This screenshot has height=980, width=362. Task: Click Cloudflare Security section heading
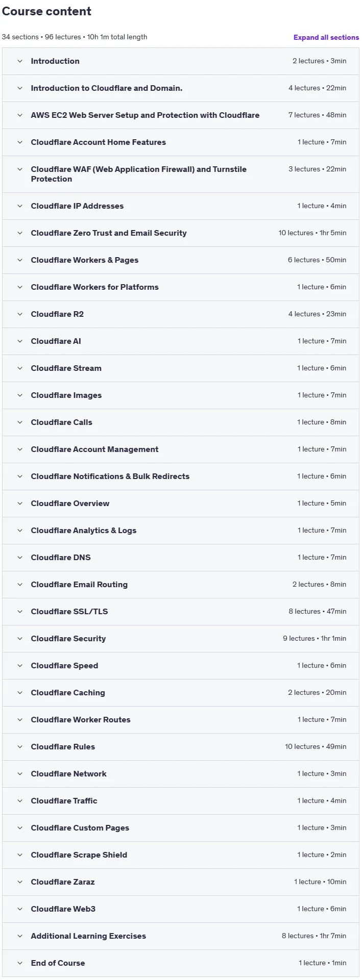[68, 639]
